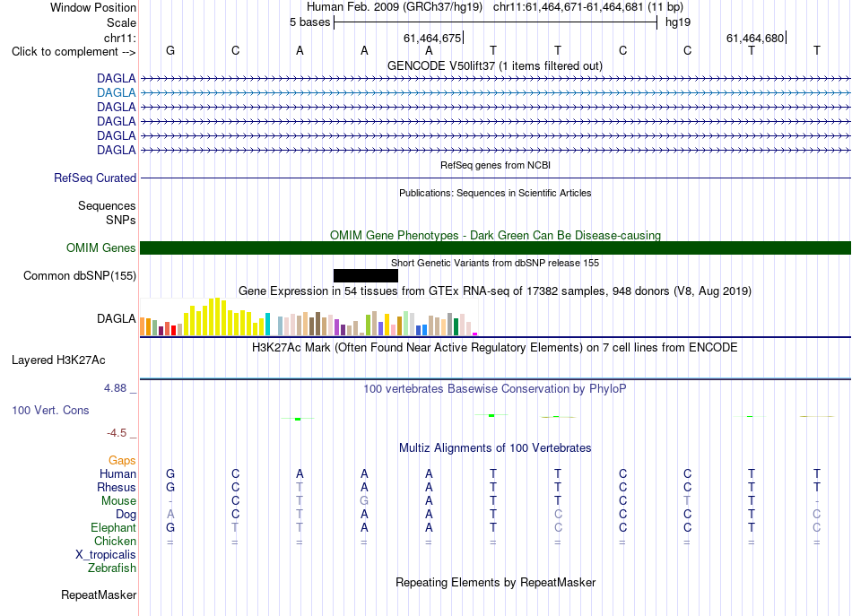Click the chr11 coordinate range in header
The image size is (852, 616).
click(x=568, y=7)
